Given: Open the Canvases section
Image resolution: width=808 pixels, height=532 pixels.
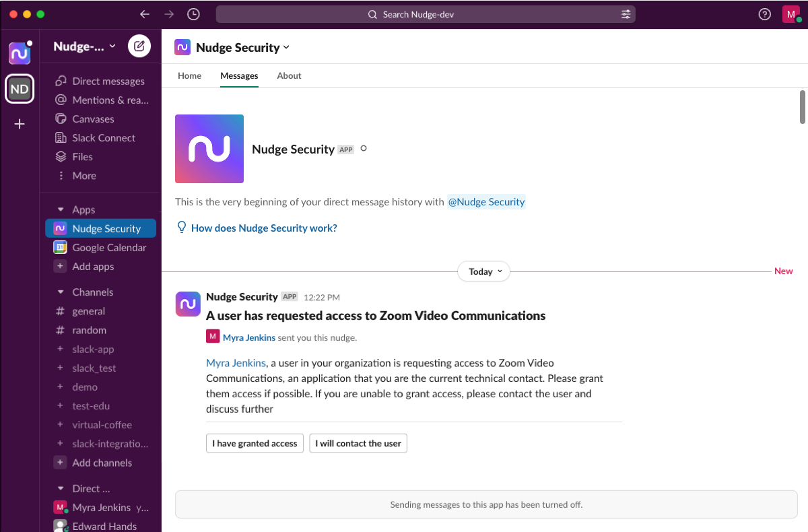Looking at the screenshot, I should 61,119.
